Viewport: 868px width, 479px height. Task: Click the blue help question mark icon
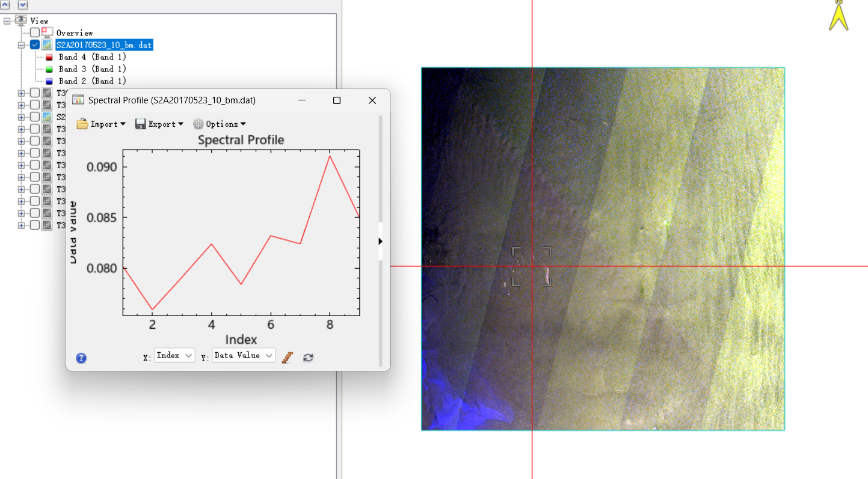[81, 358]
